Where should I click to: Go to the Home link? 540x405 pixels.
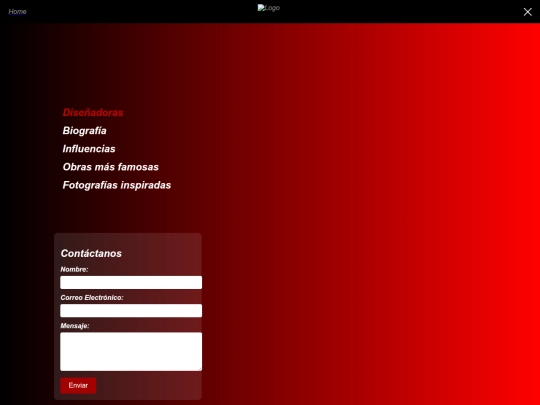coord(18,12)
